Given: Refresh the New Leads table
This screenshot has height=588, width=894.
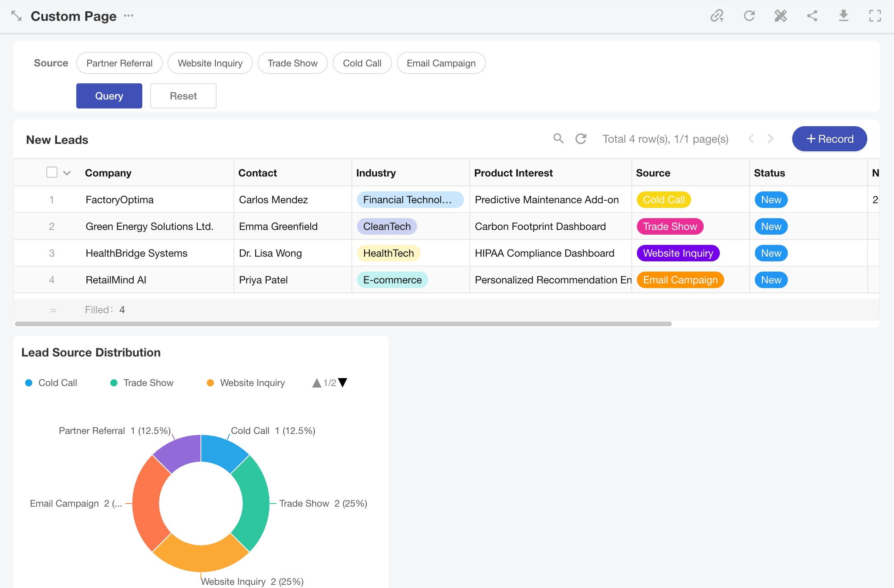Looking at the screenshot, I should tap(581, 139).
